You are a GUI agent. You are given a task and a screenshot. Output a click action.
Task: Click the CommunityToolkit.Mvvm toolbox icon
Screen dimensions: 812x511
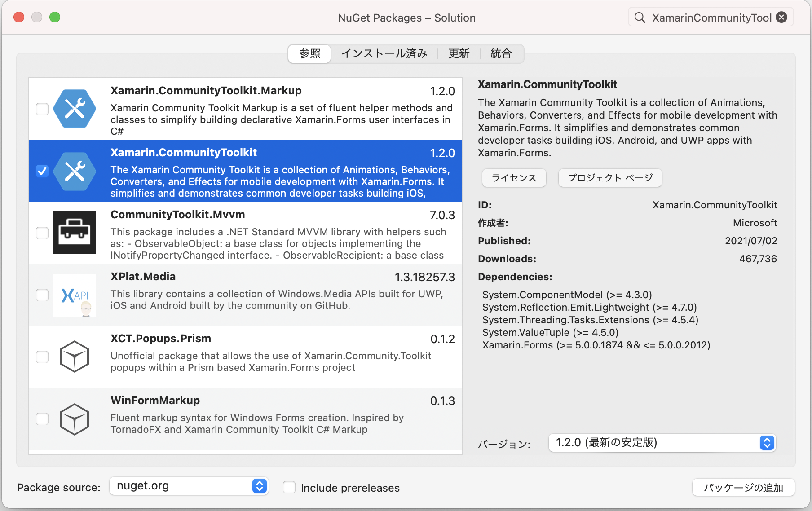(75, 233)
